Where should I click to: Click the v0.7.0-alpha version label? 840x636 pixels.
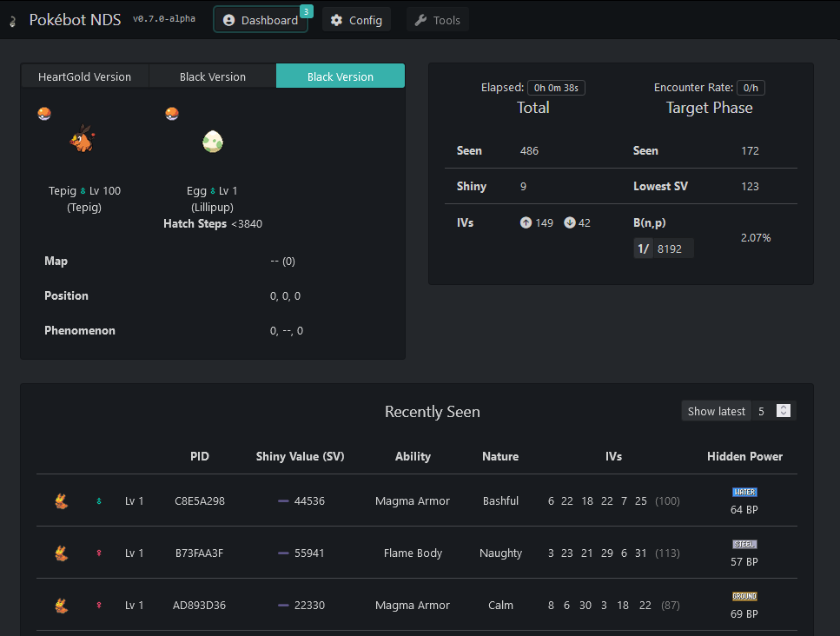pyautogui.click(x=164, y=19)
